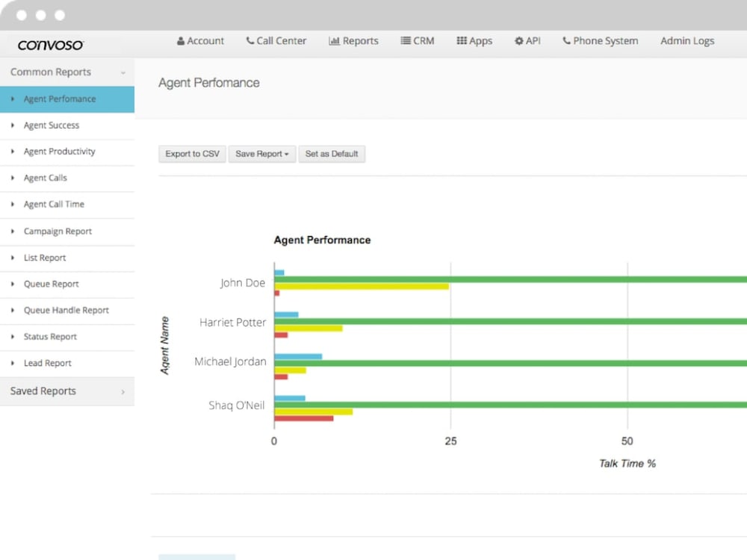This screenshot has height=560, width=747.
Task: Click John Doe's yellow bar
Action: tap(362, 287)
